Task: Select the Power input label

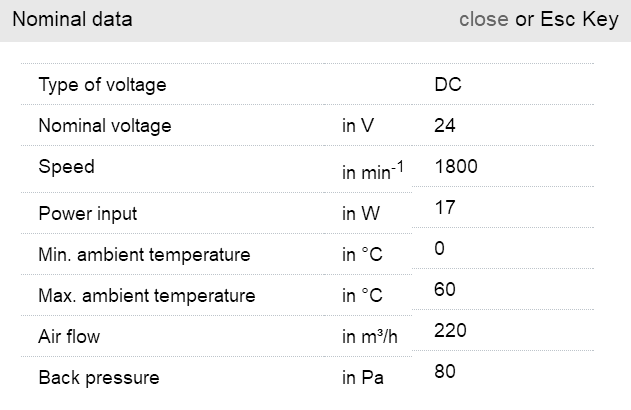Action: tap(88, 214)
